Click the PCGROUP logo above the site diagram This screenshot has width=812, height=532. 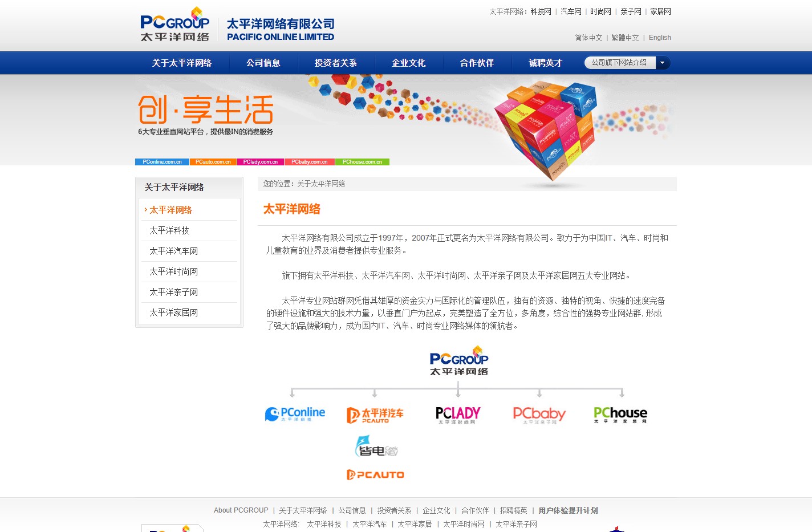click(x=459, y=360)
